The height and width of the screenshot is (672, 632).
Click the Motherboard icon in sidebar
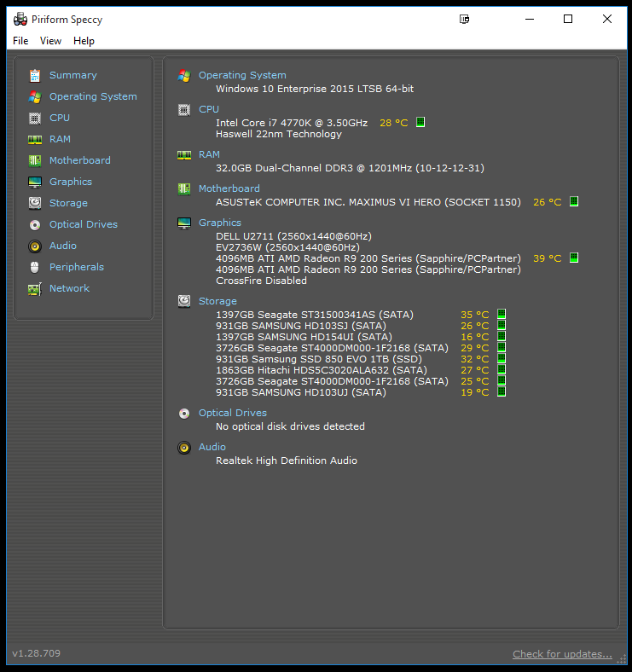click(35, 160)
